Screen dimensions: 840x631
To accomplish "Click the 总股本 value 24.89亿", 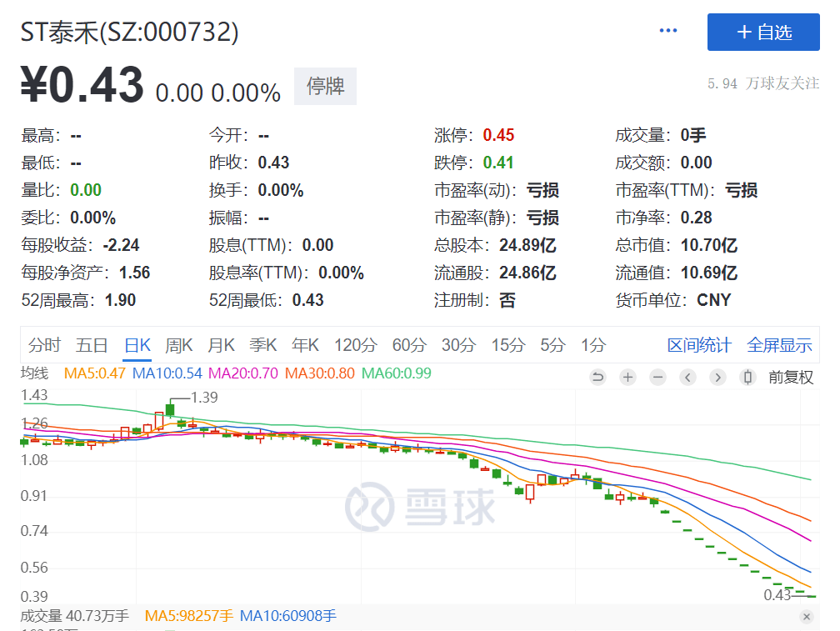I will click(x=527, y=245).
